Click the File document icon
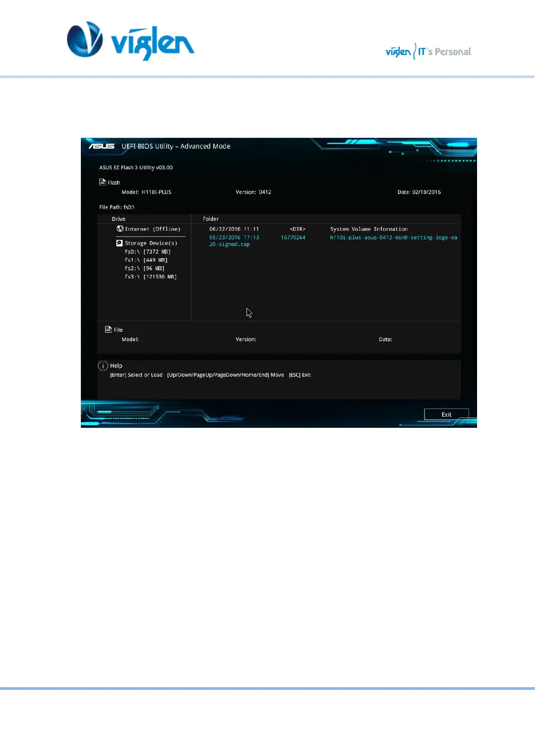Image resolution: width=535 pixels, height=756 pixels. tap(108, 330)
